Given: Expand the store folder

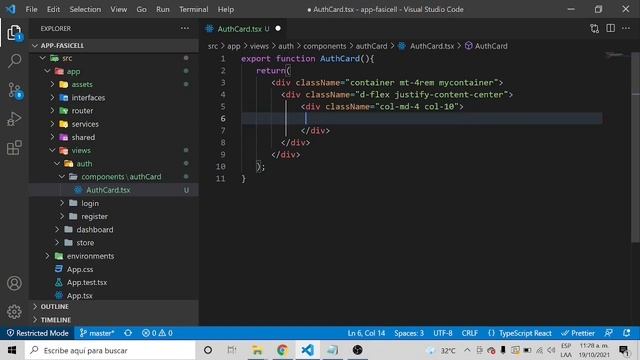Looking at the screenshot, I should pyautogui.click(x=58, y=242).
